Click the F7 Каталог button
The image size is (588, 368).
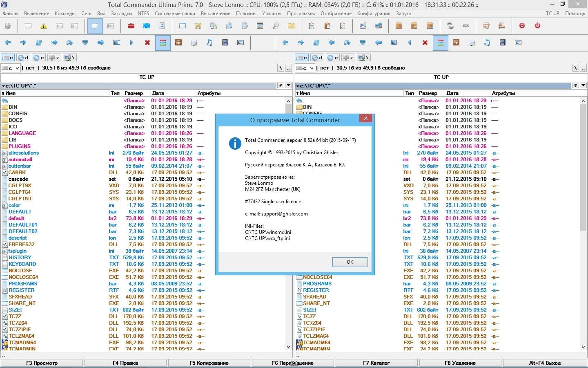[x=376, y=363]
